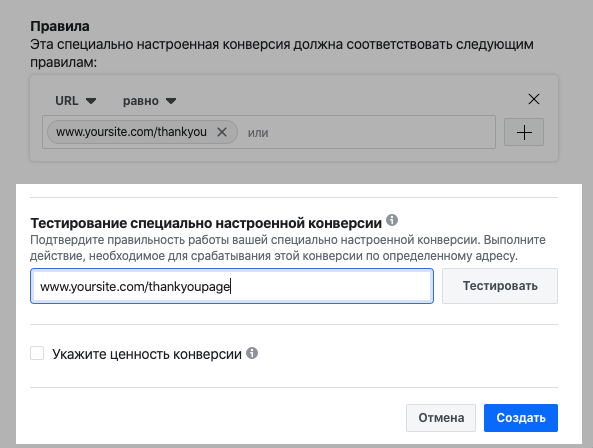This screenshot has width=593, height=448.
Task: Expand the равно operator dropdown
Action: tap(149, 101)
